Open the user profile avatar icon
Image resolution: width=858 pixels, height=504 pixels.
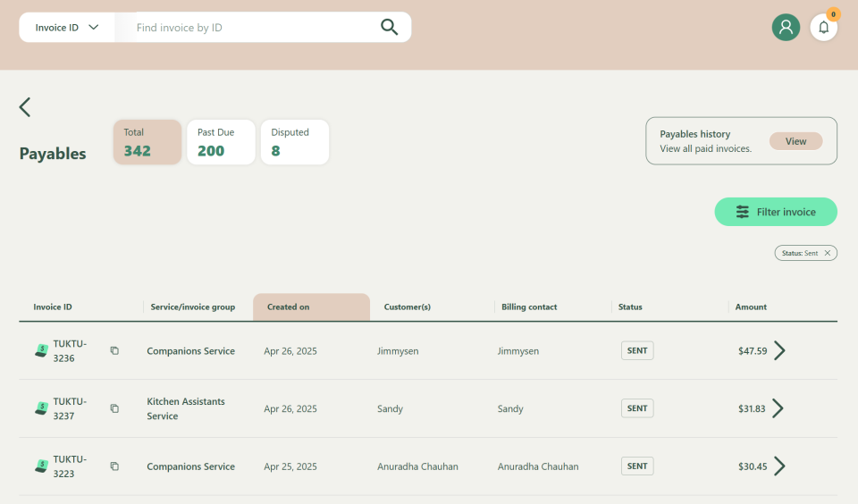pyautogui.click(x=786, y=27)
